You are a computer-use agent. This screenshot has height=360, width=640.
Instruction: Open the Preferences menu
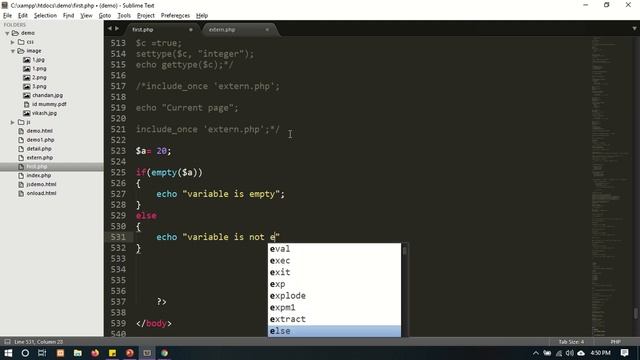pos(175,16)
